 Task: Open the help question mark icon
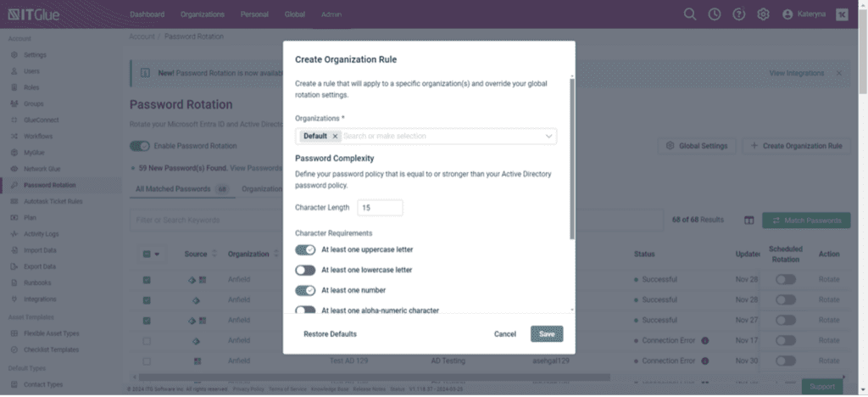click(738, 14)
